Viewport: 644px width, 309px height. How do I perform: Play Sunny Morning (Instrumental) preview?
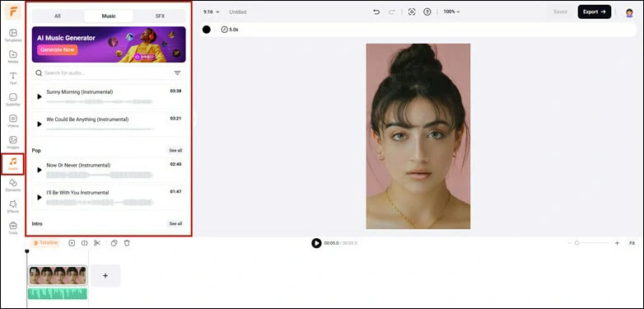(x=40, y=96)
